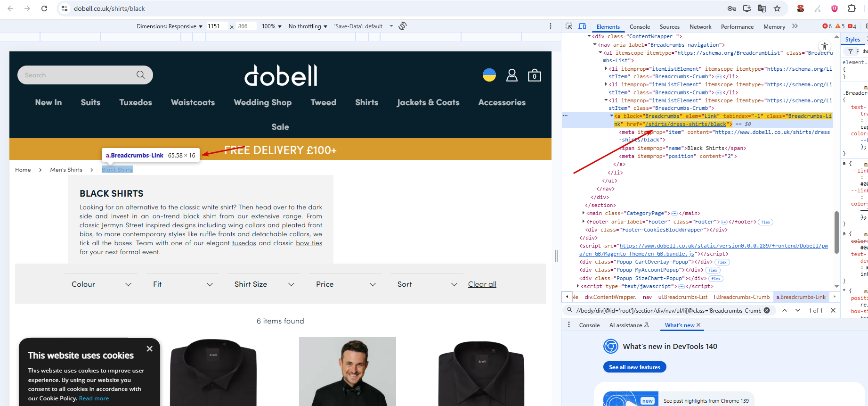Bookmark this page with the star icon

pyautogui.click(x=777, y=8)
